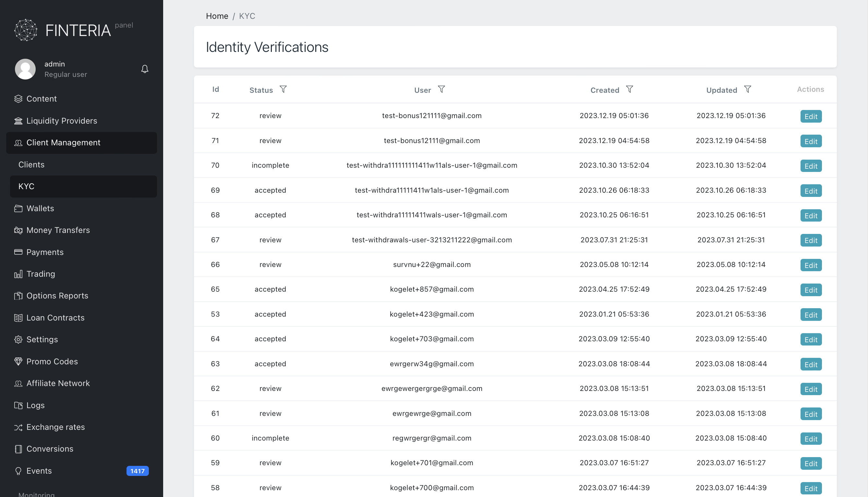The height and width of the screenshot is (497, 868).
Task: Click the Finteria globe logo
Action: coord(26,30)
